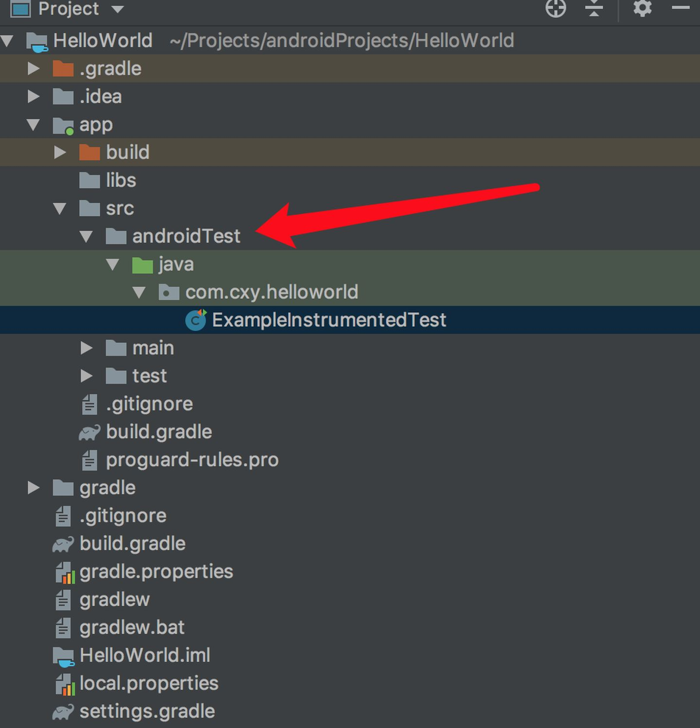Open the Project panel settings gear

642,8
